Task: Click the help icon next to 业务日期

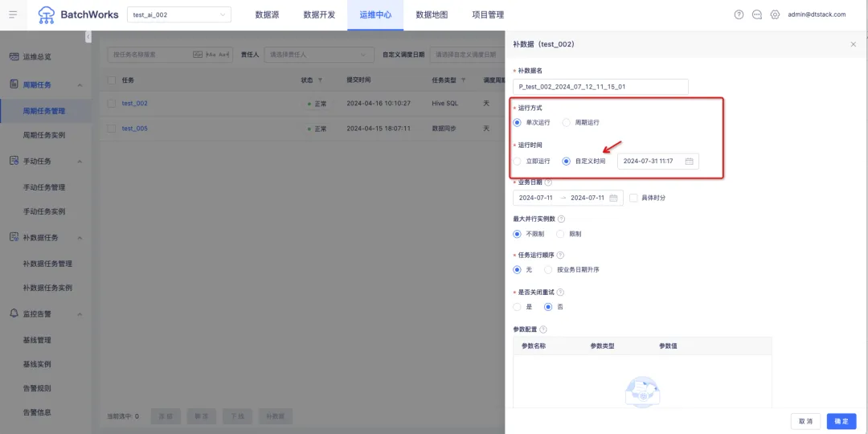Action: click(548, 182)
